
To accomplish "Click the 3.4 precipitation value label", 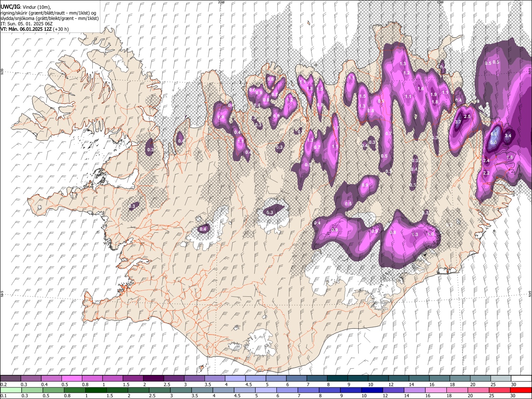I will pos(508,135).
